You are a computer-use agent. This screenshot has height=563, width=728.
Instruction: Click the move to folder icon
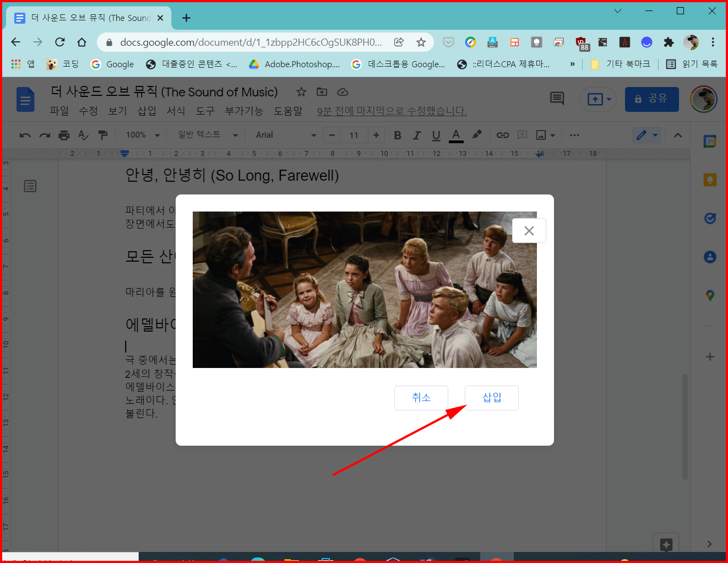click(322, 92)
